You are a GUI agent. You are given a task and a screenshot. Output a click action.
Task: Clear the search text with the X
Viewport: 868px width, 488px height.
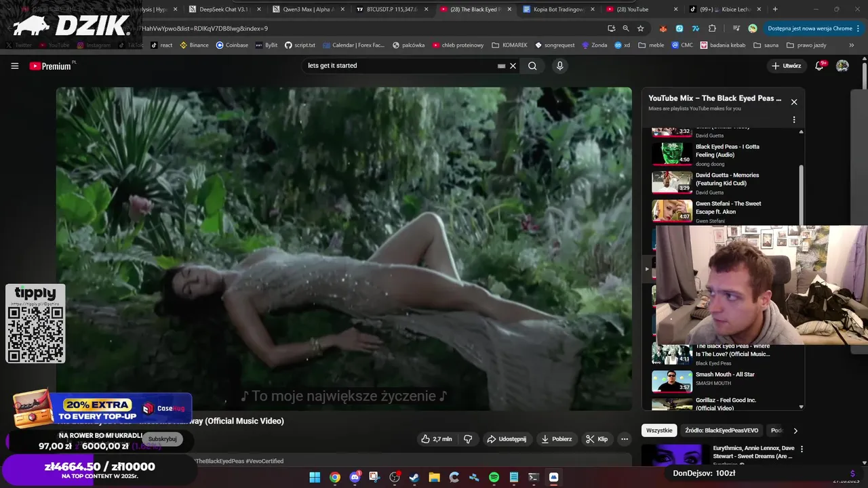[513, 66]
